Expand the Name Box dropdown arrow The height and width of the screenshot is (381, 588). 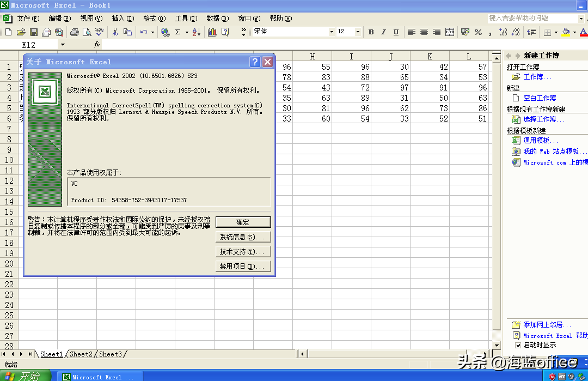click(63, 45)
